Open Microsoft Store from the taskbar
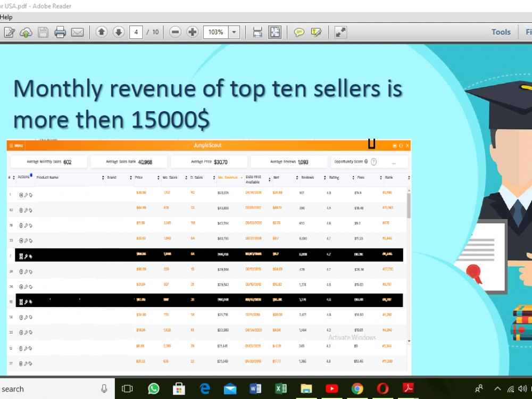 tap(179, 388)
